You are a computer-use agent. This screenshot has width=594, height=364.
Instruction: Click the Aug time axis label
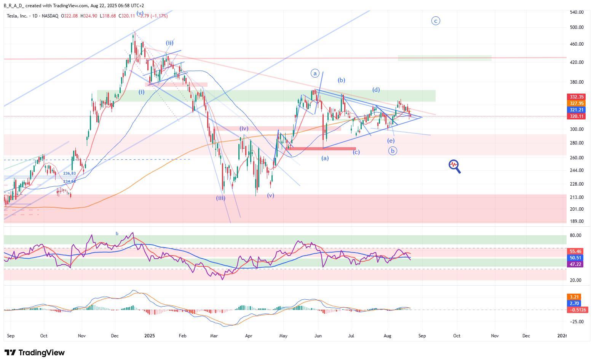pos(388,336)
